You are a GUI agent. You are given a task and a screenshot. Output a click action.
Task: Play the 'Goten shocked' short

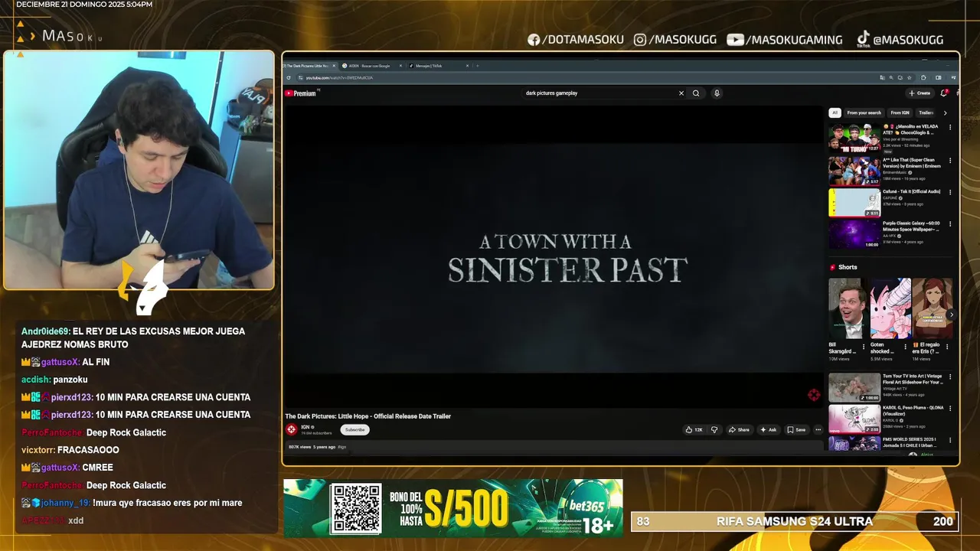tap(890, 308)
